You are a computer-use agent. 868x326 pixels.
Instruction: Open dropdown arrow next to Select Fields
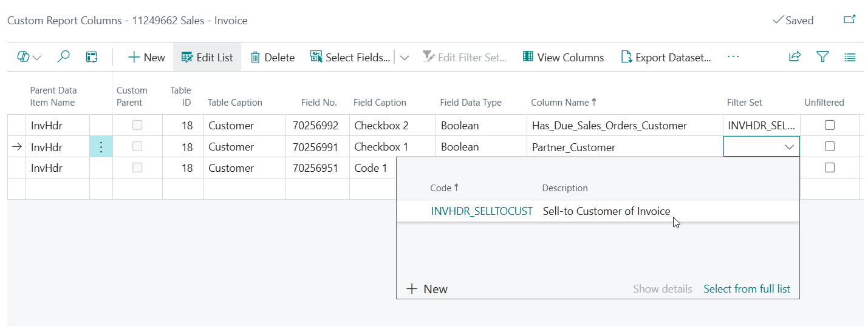tap(405, 57)
